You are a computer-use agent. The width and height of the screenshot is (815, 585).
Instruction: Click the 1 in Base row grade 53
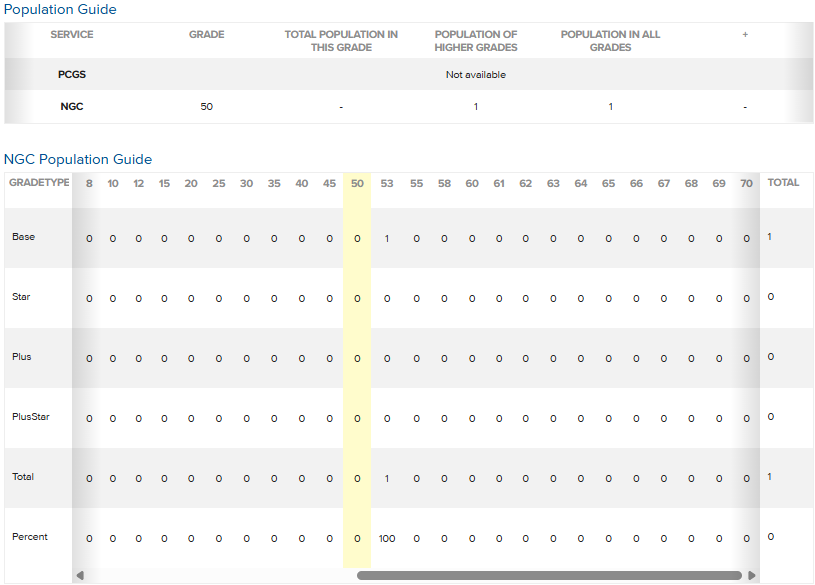click(x=387, y=239)
